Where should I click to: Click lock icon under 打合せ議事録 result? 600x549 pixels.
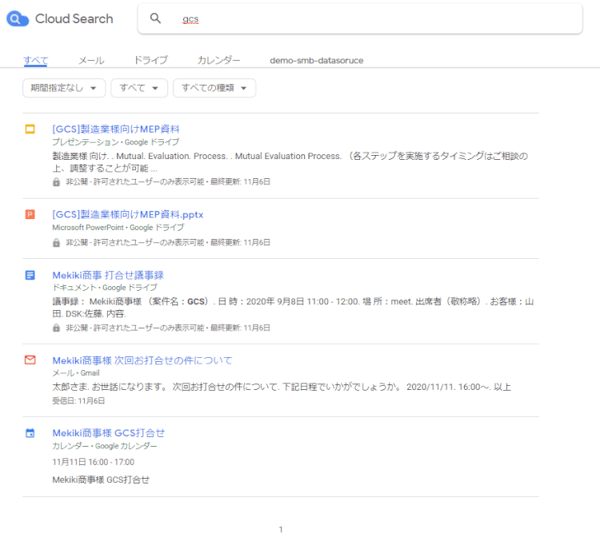[56, 328]
